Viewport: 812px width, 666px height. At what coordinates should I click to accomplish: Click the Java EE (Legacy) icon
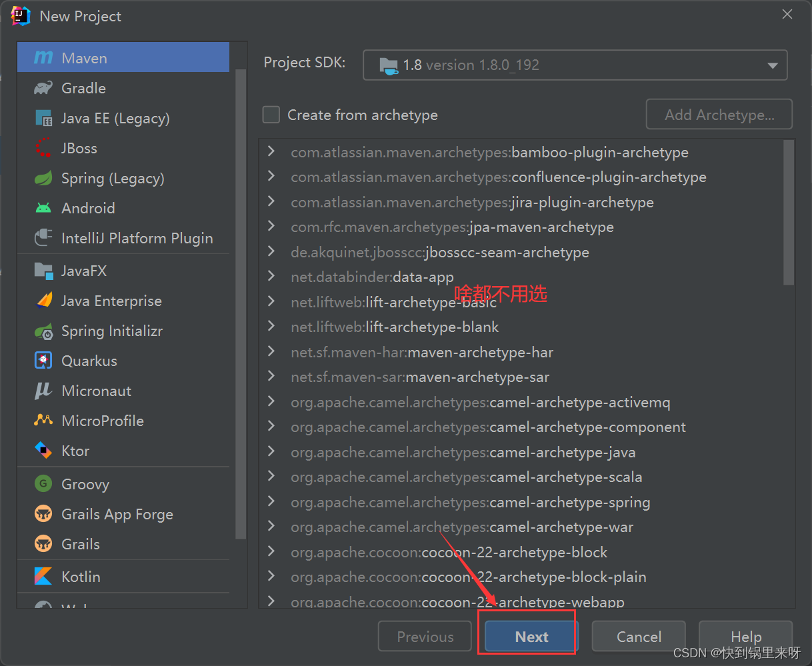click(x=43, y=118)
